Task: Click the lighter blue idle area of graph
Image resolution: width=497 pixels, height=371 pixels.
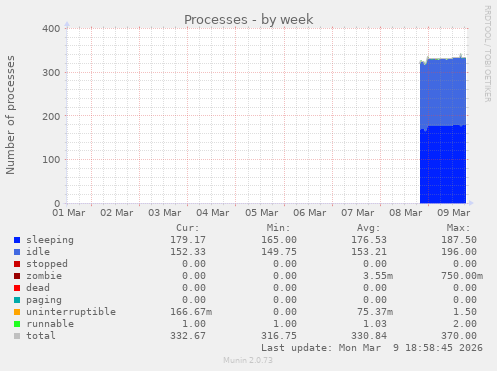Action: (443, 93)
